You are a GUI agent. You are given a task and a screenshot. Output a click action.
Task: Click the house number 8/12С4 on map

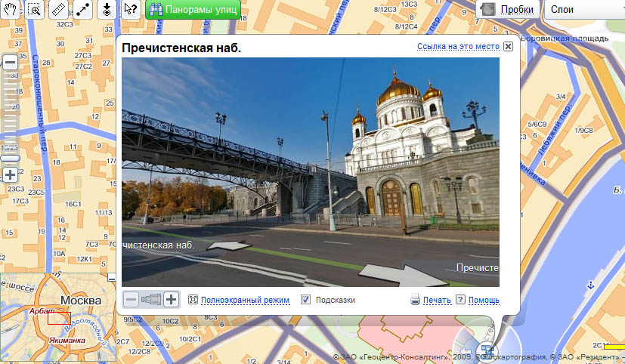point(406,26)
